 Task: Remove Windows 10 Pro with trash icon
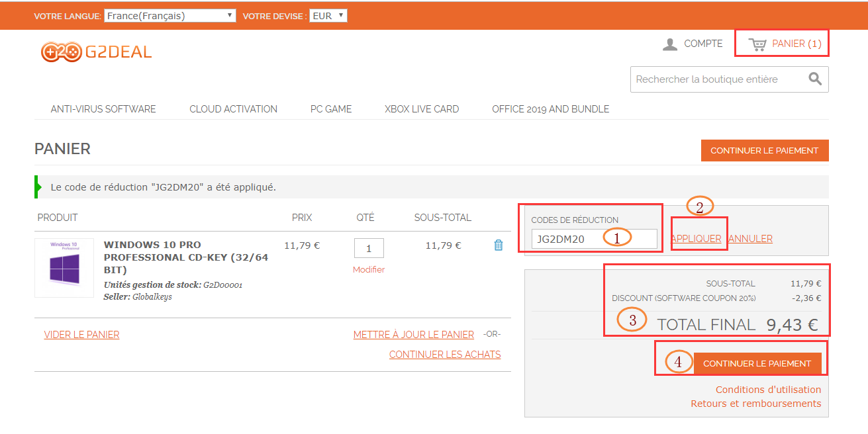point(499,245)
